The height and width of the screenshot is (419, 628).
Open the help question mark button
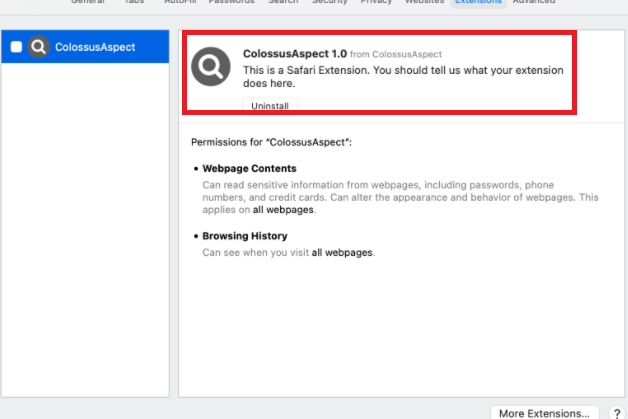point(617,413)
